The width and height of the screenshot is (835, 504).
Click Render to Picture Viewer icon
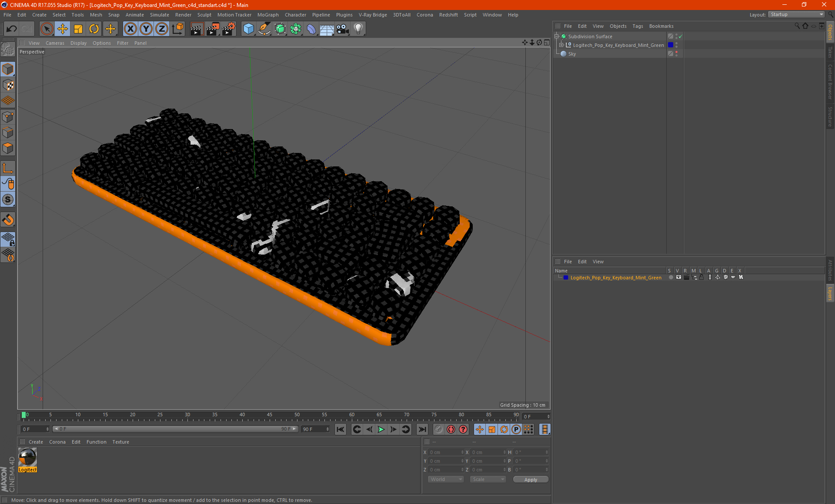(x=213, y=29)
